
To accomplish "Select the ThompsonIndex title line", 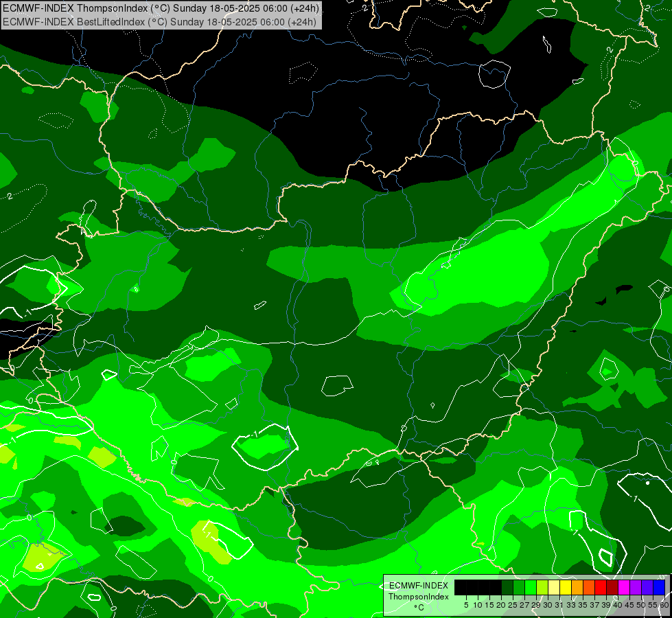I will [x=161, y=8].
